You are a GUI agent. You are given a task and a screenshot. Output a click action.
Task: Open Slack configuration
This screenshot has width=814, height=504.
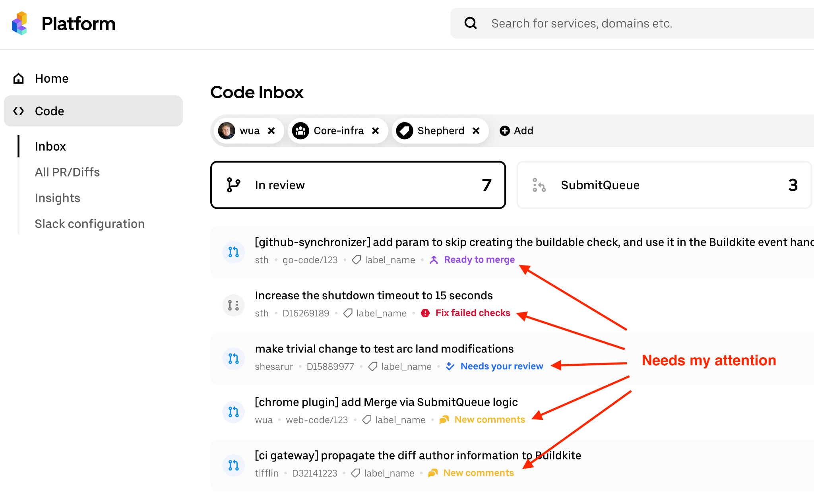pyautogui.click(x=90, y=224)
